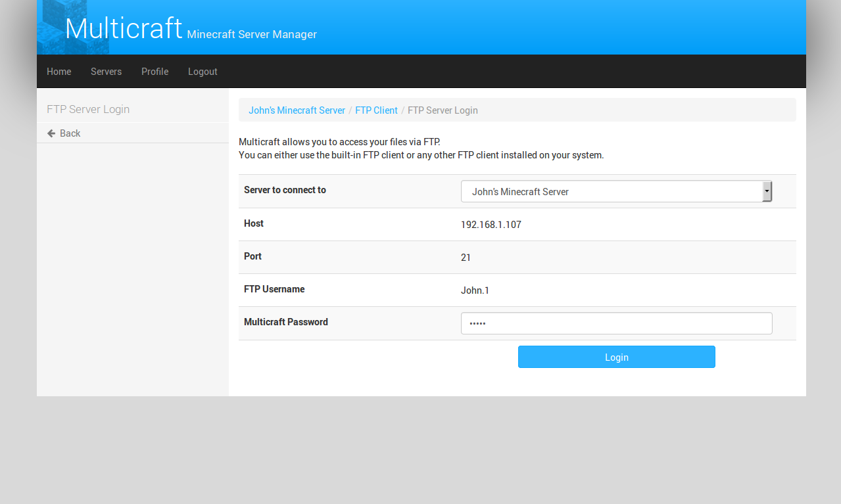Click the Host label

254,223
